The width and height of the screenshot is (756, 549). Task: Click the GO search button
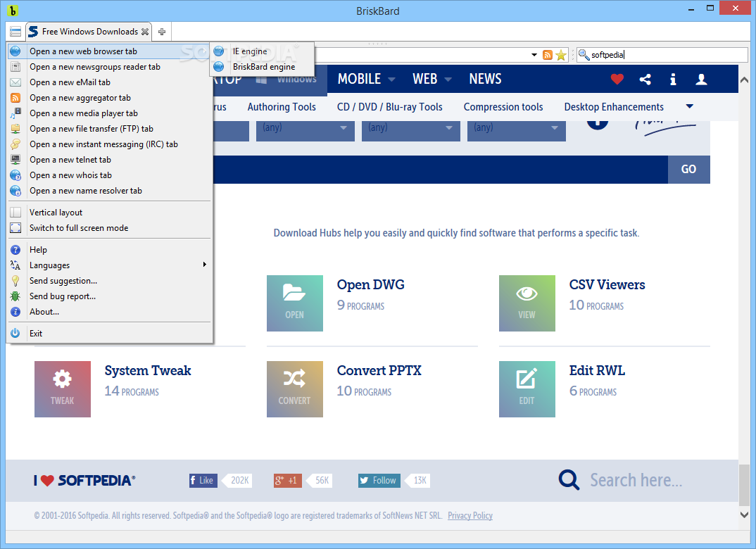(x=688, y=169)
